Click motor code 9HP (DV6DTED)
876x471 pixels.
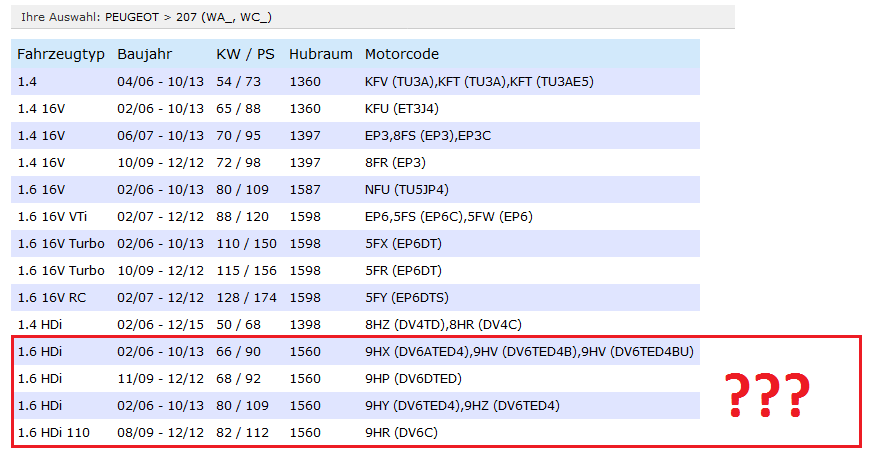(x=413, y=378)
